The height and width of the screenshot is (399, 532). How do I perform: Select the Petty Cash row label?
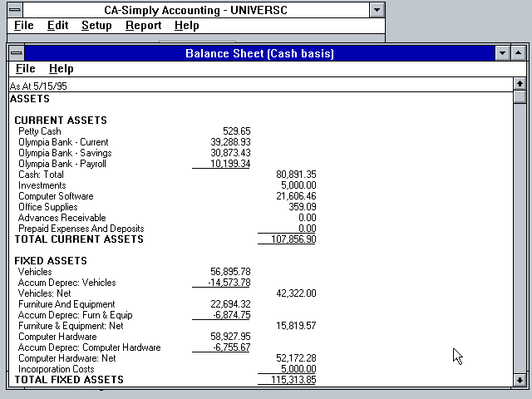pos(40,131)
